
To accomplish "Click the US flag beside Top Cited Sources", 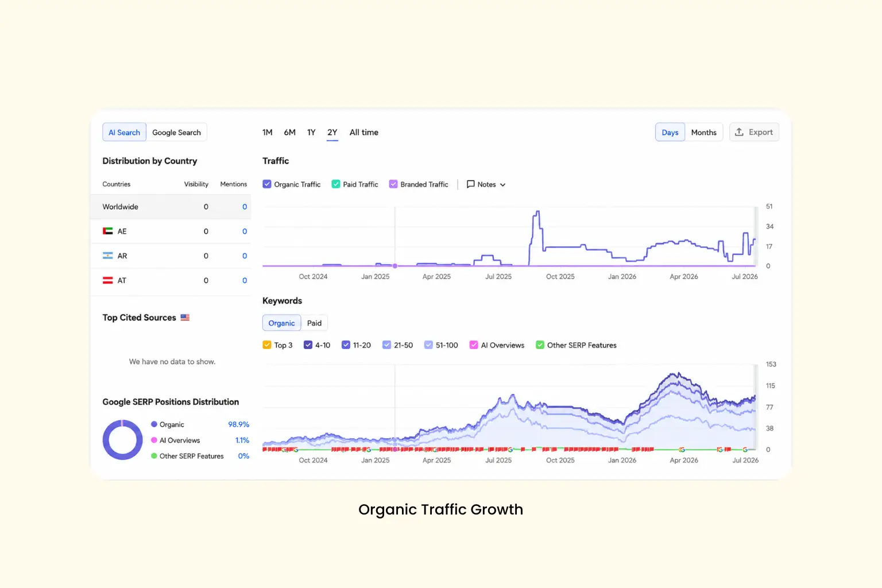I will tap(185, 318).
